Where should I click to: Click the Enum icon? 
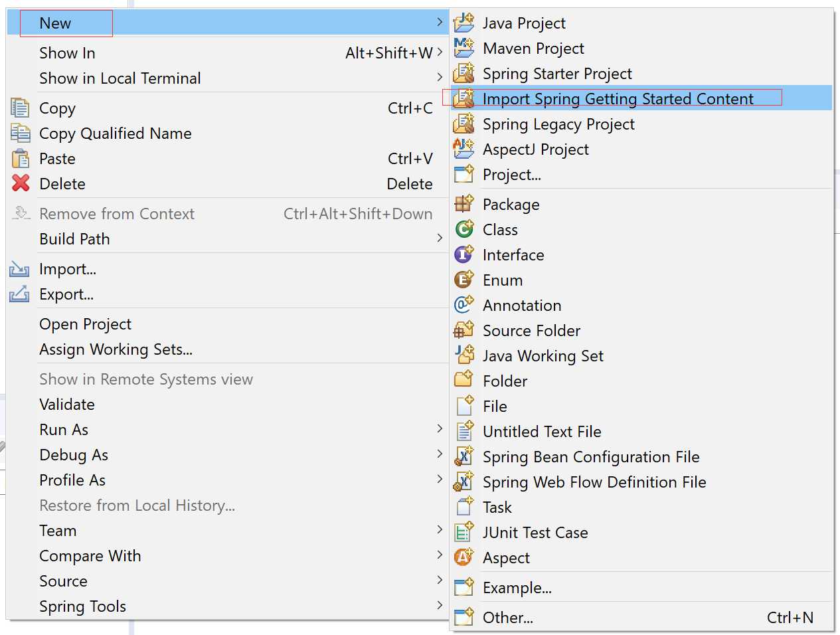[463, 280]
